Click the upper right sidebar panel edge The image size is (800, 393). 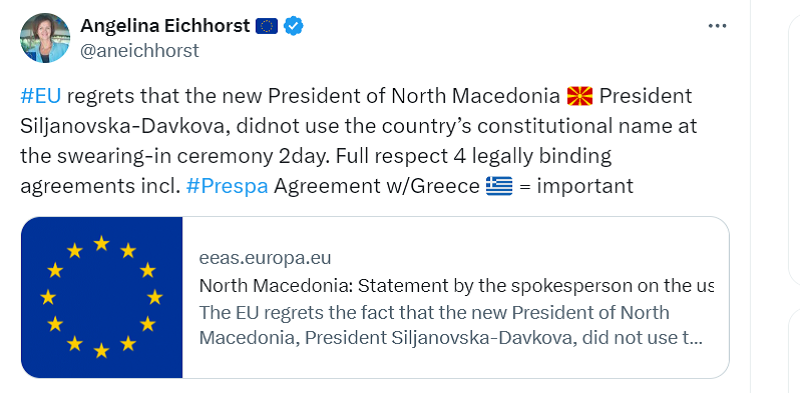tap(794, 148)
